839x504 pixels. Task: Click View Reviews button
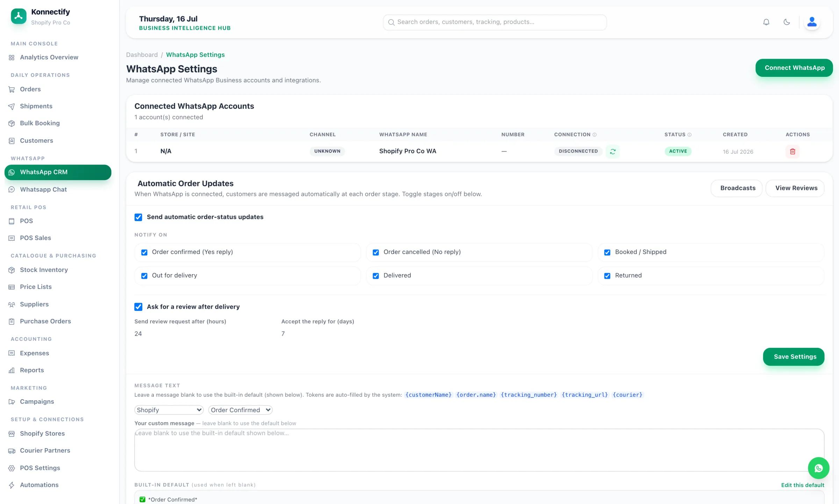coord(795,188)
